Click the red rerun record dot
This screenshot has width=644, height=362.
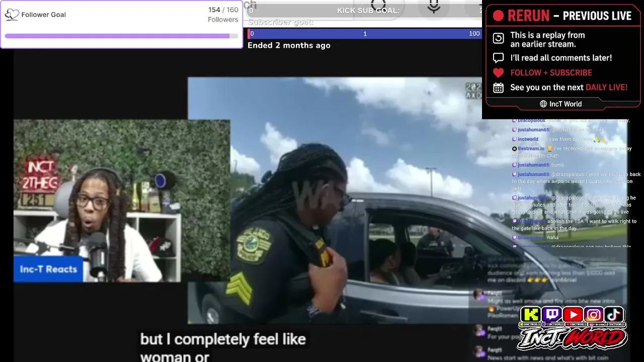click(498, 16)
